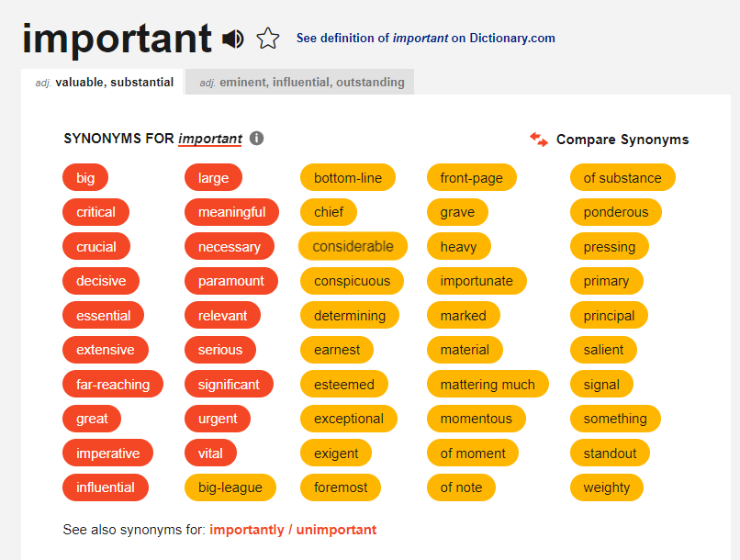This screenshot has width=740, height=560.
Task: Select the weighty synonym pill
Action: click(x=607, y=487)
